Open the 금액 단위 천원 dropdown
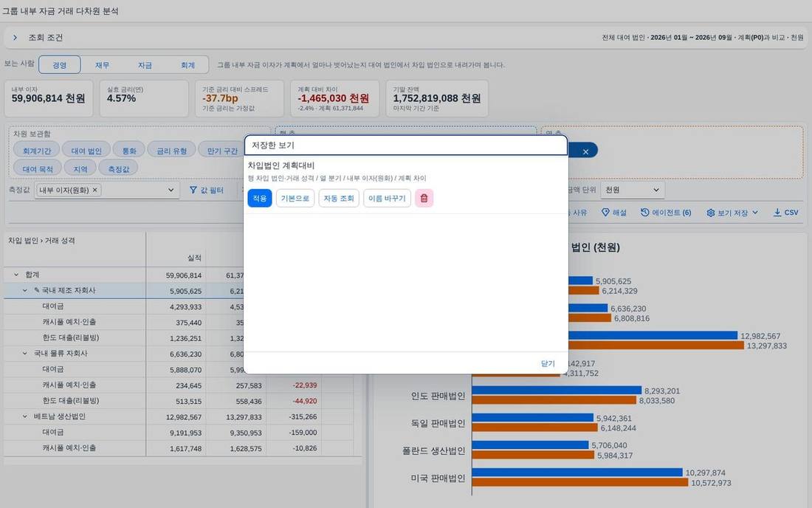The image size is (812, 508). (633, 190)
